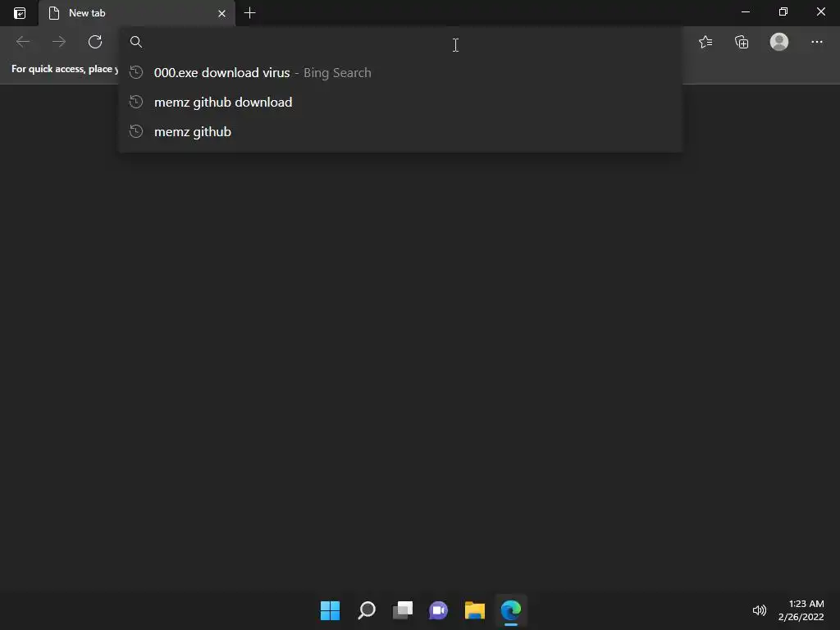Click the Microsoft Edge taskbar icon
Viewport: 840px width, 630px height.
[511, 610]
